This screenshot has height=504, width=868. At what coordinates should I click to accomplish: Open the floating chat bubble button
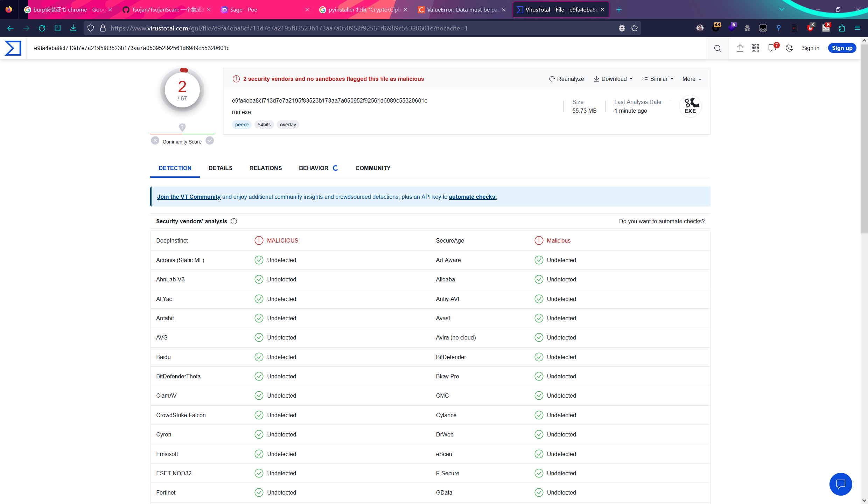(x=841, y=484)
